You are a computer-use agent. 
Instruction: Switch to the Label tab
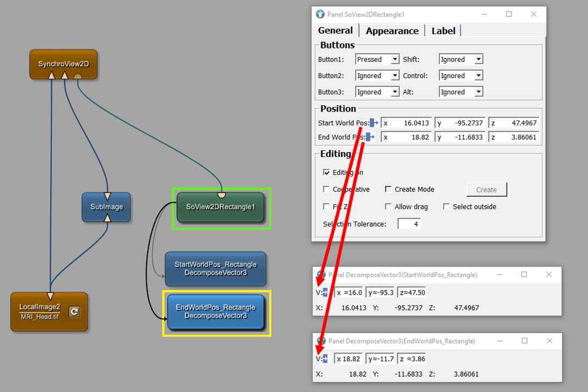tap(443, 31)
